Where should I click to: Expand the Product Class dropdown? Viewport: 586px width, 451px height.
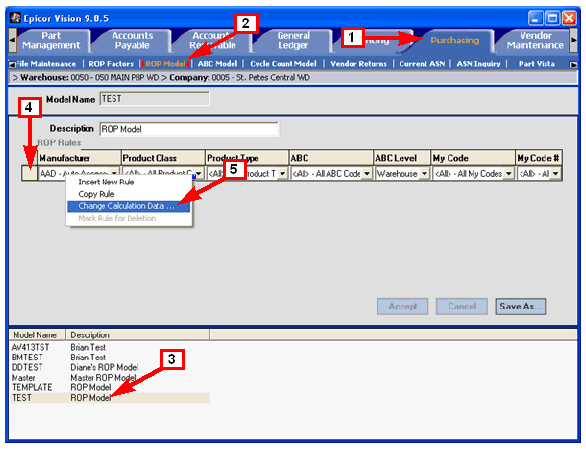[198, 173]
